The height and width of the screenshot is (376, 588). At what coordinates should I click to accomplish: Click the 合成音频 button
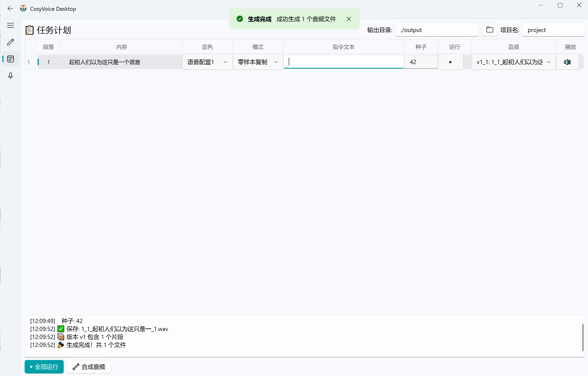[88, 367]
